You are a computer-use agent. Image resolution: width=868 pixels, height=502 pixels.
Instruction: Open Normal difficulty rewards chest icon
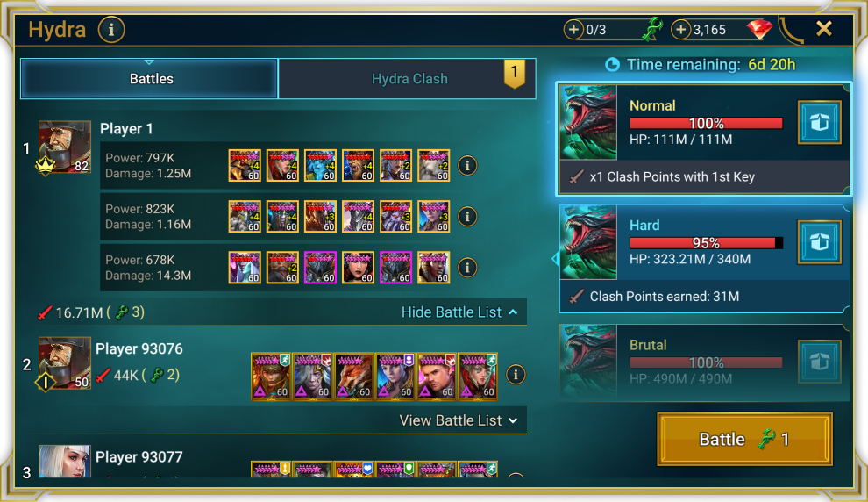[819, 123]
